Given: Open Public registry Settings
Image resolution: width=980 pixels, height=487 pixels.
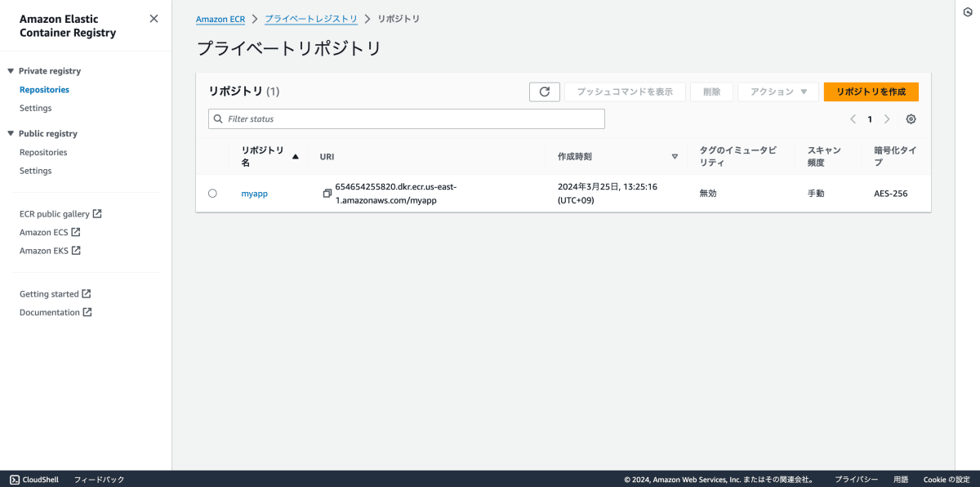Looking at the screenshot, I should point(35,171).
